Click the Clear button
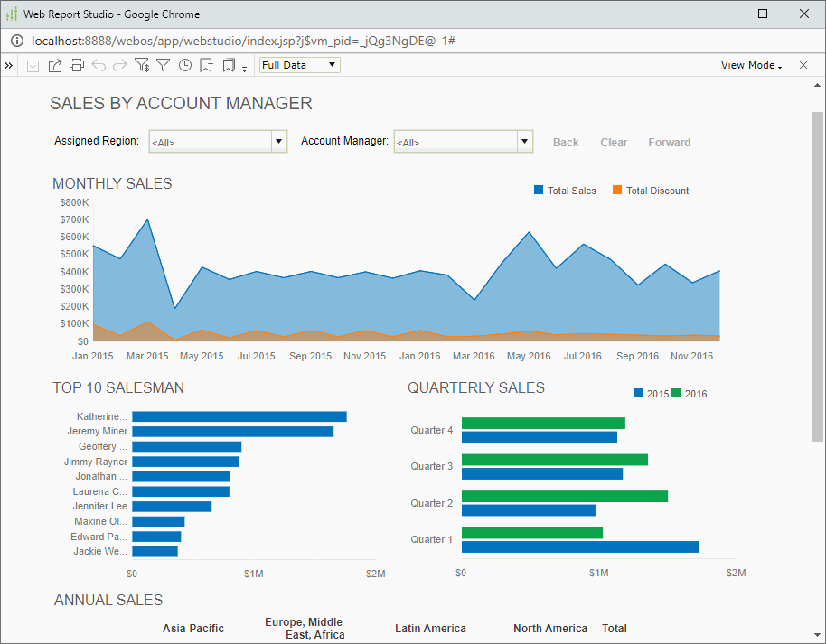Image resolution: width=826 pixels, height=644 pixels. pos(614,142)
